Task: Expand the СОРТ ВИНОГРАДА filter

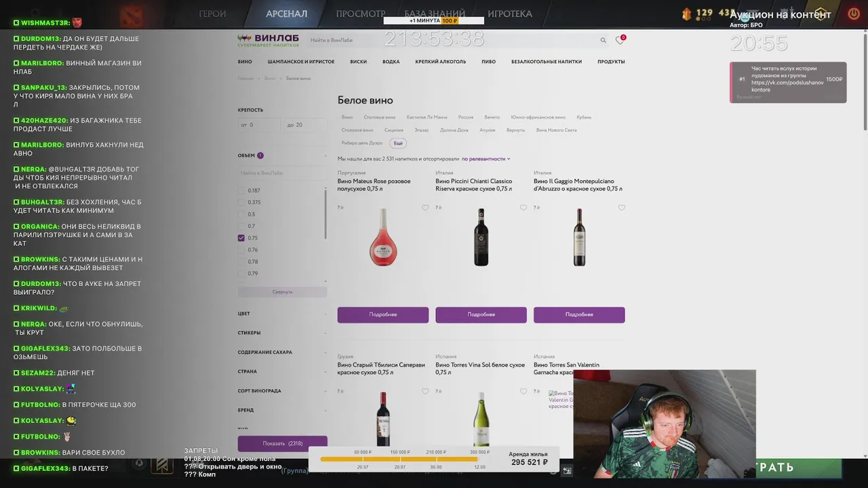Action: (x=282, y=391)
